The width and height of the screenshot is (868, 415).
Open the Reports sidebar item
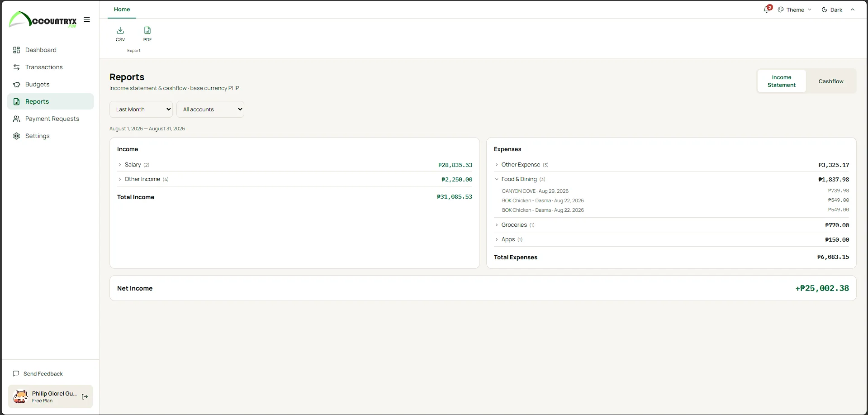(50, 101)
